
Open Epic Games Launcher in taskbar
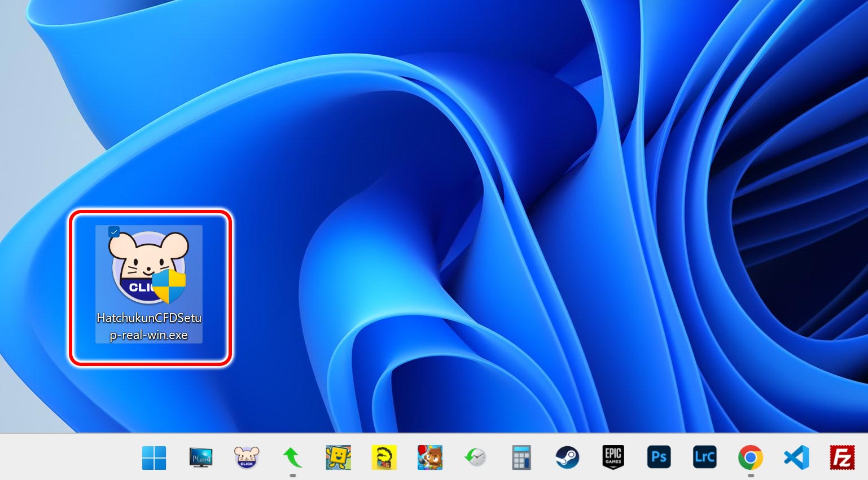point(613,457)
